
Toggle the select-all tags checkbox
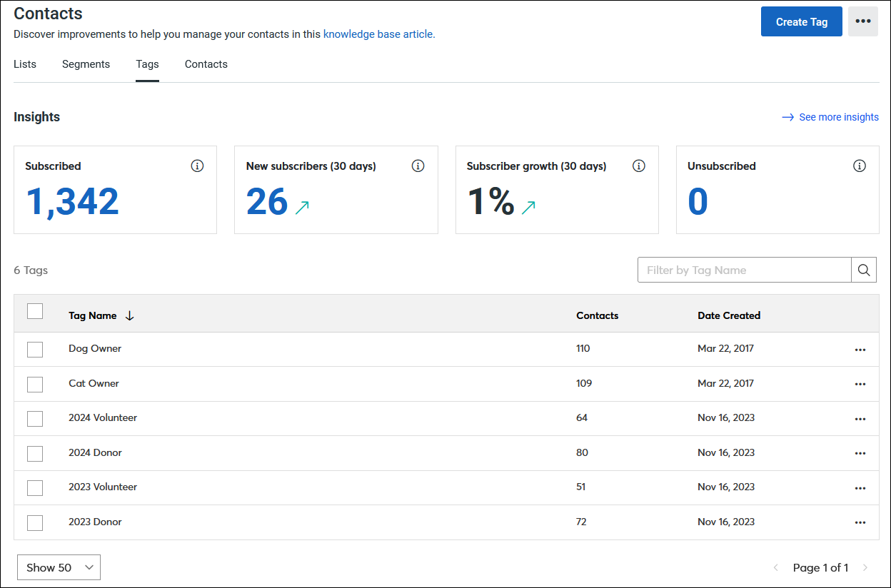pyautogui.click(x=35, y=311)
